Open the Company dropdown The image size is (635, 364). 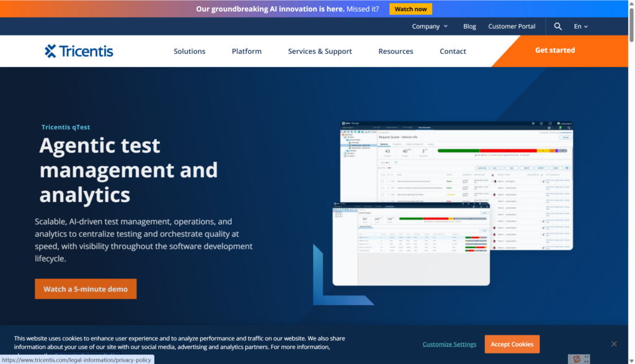pos(430,26)
